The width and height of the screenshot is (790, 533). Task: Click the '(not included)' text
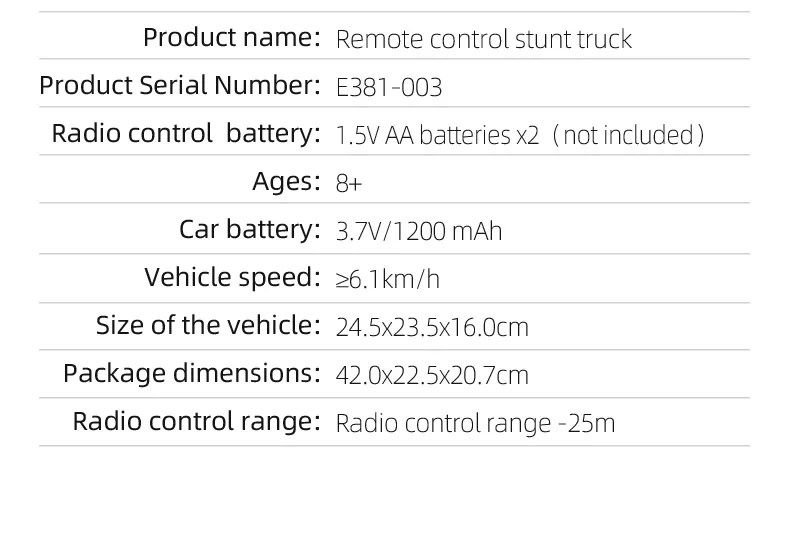(x=628, y=136)
